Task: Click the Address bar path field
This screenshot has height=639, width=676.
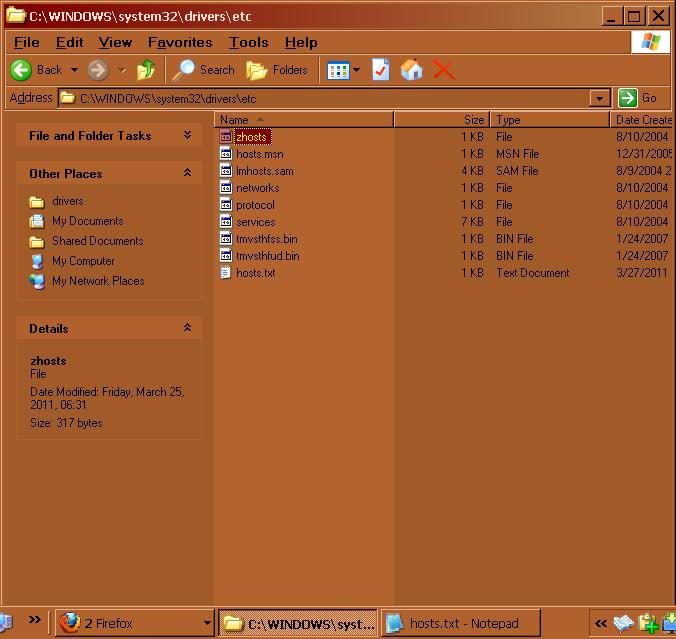Action: pyautogui.click(x=323, y=98)
